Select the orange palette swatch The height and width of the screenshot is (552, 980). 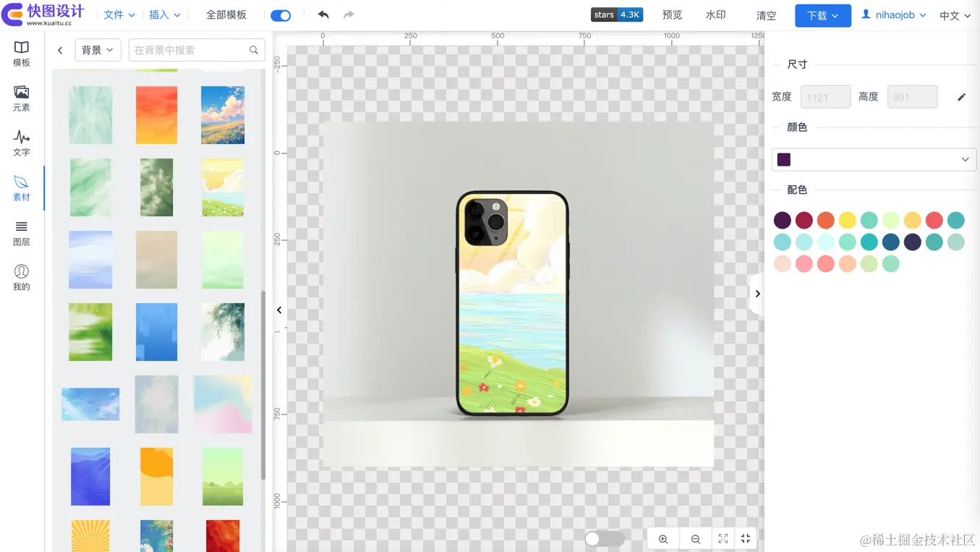(x=826, y=220)
